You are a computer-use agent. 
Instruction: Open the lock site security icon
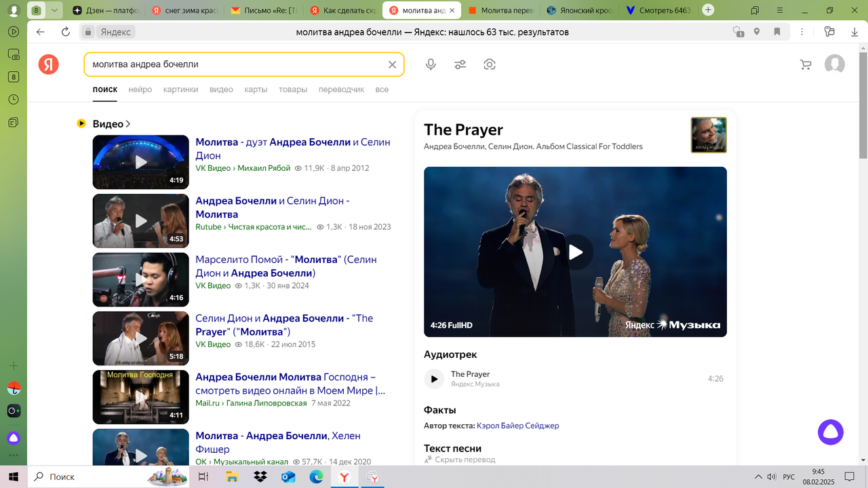coord(87,32)
